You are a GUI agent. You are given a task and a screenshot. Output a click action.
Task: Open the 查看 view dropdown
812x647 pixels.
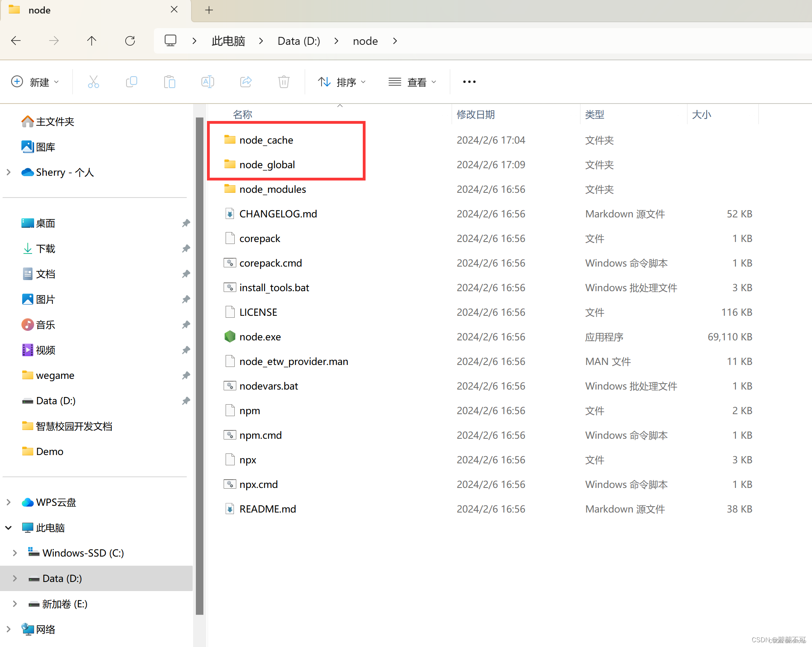coord(412,82)
